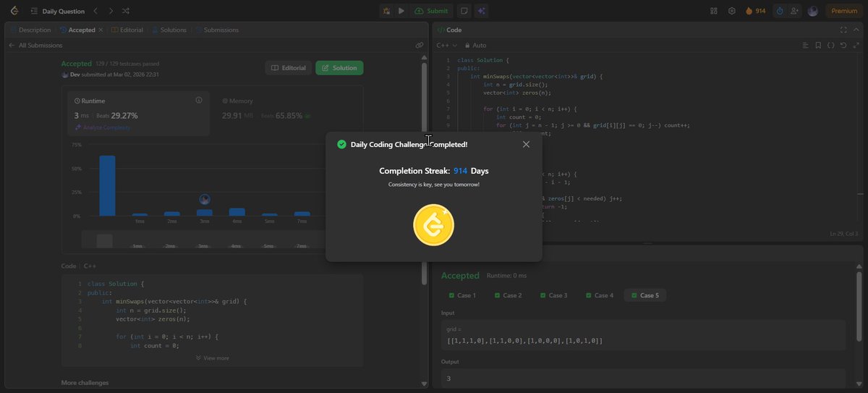Viewport: 868px width, 393px height.
Task: Select test Case 1
Action: click(463, 295)
